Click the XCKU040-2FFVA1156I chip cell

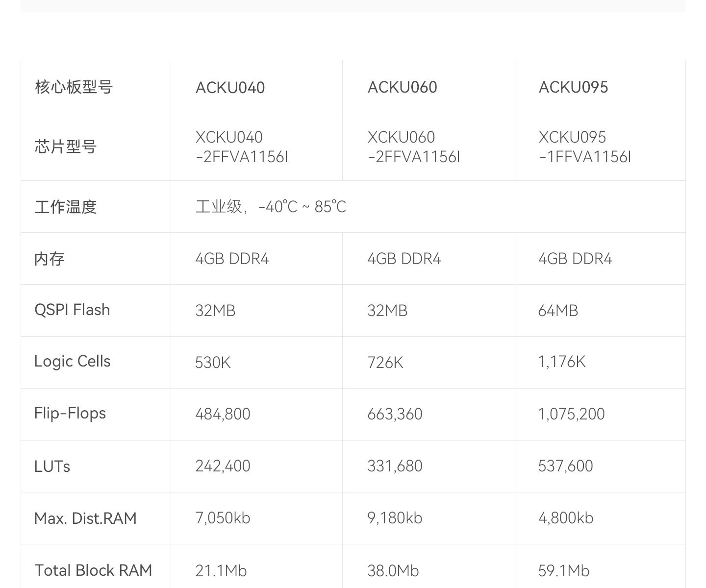[242, 147]
